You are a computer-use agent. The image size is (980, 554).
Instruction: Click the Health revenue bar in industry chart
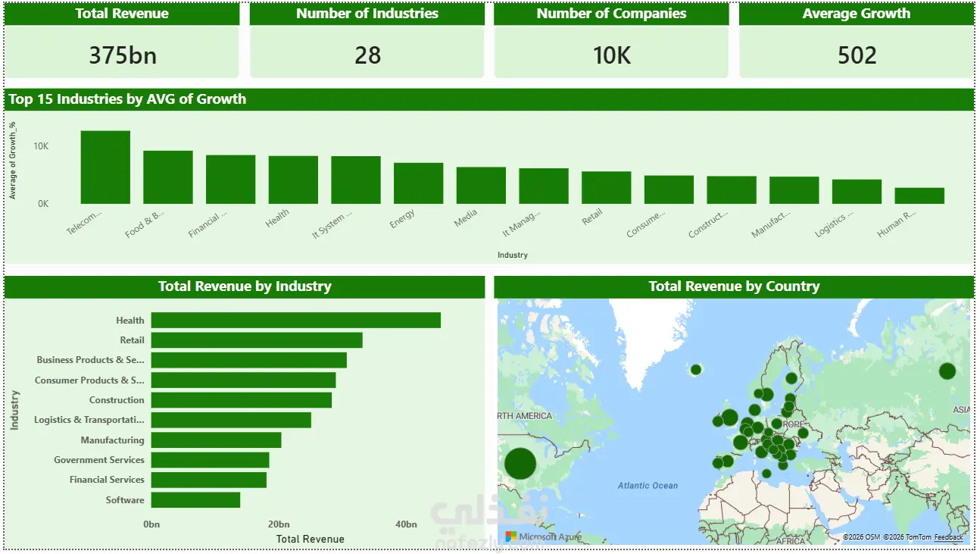pyautogui.click(x=296, y=321)
